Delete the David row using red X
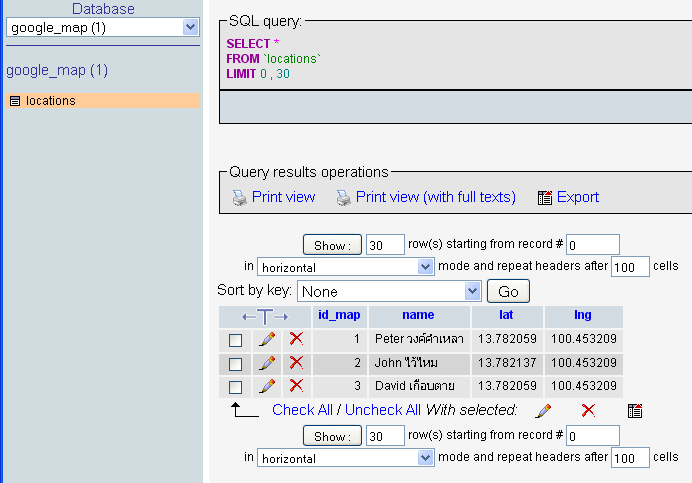Viewport: 692px width, 483px height. 296,386
